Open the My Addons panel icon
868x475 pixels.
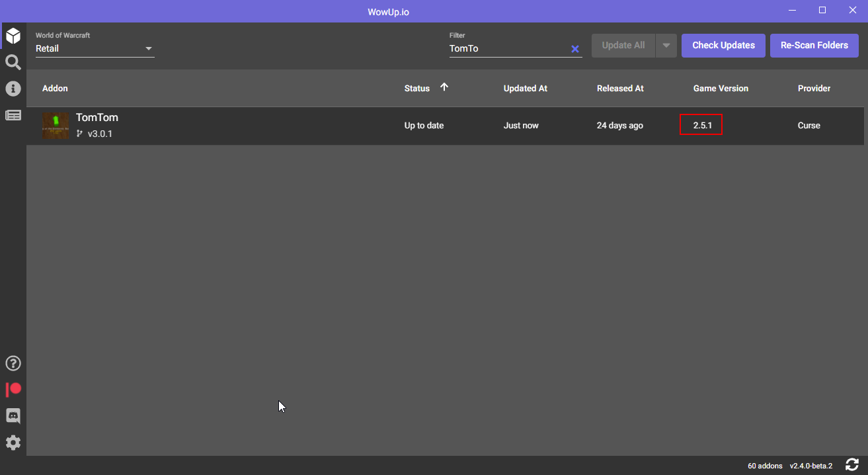(13, 36)
